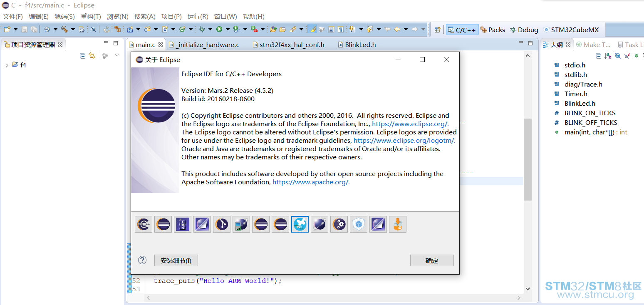Click the editor scroll-down arrow
This screenshot has width=644, height=305.
[x=528, y=289]
